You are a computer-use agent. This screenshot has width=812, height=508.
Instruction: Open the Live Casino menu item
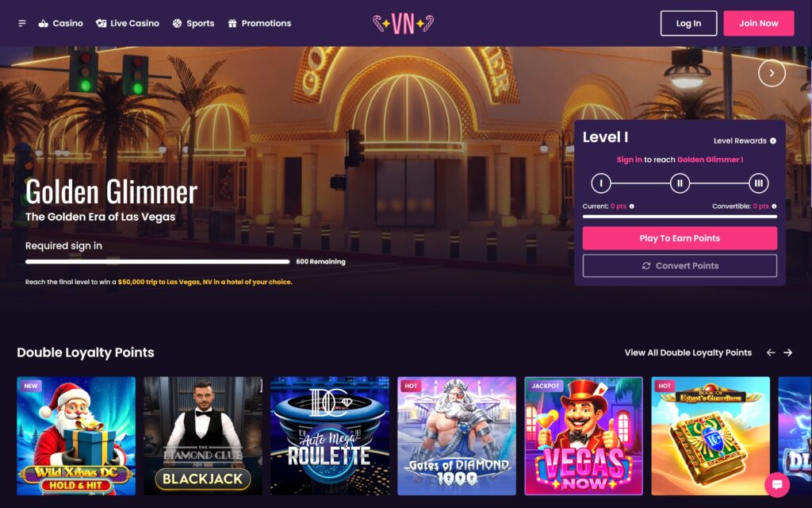128,23
